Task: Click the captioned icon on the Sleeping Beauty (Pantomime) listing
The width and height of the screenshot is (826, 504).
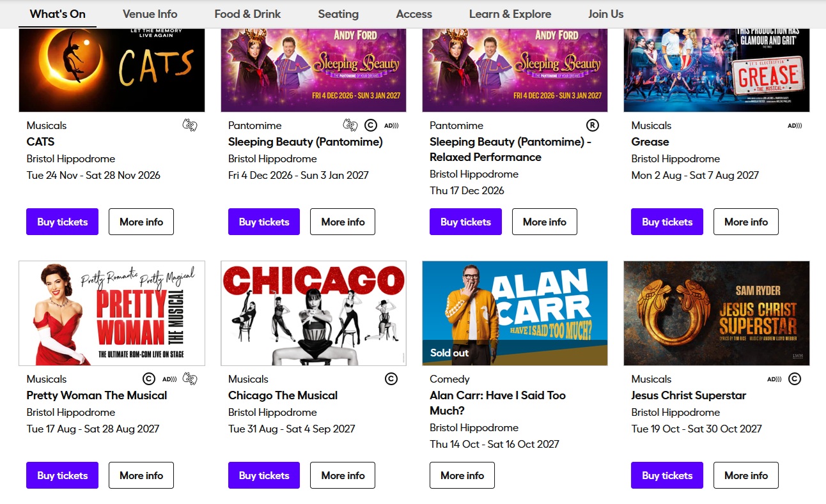Action: point(371,125)
